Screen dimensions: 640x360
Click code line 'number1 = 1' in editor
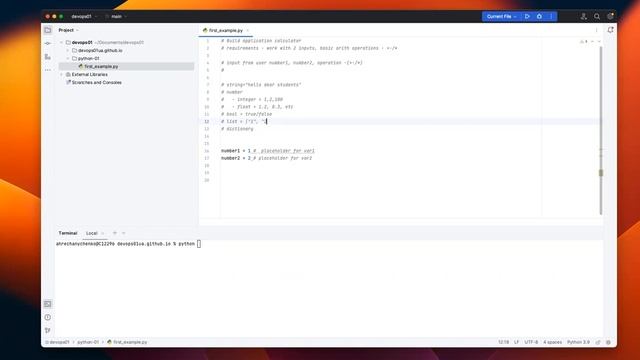tap(268, 151)
